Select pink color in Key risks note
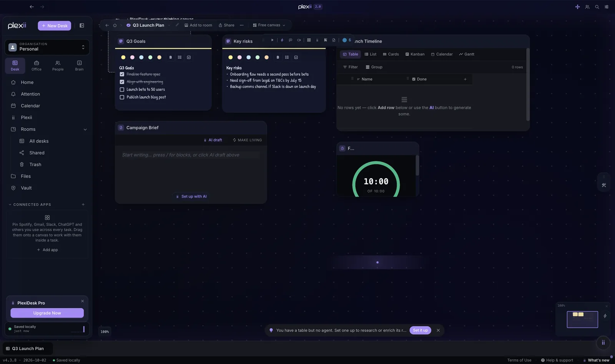Image resolution: width=615 pixels, height=364 pixels. pyautogui.click(x=239, y=58)
